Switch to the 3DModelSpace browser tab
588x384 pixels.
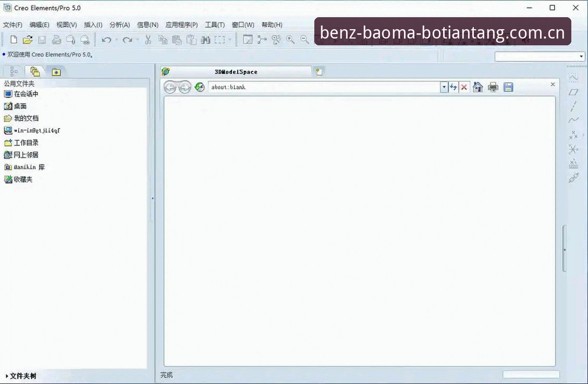(236, 71)
